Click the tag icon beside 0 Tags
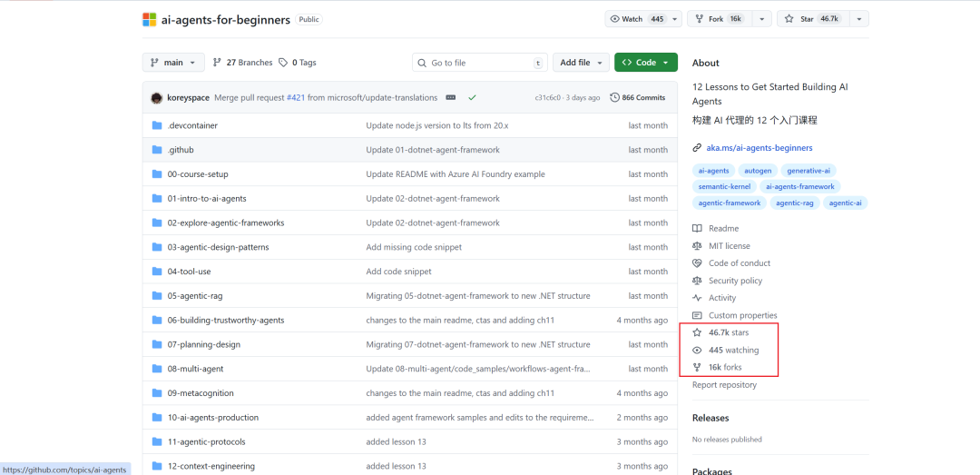The height and width of the screenshot is (475, 980). 283,63
